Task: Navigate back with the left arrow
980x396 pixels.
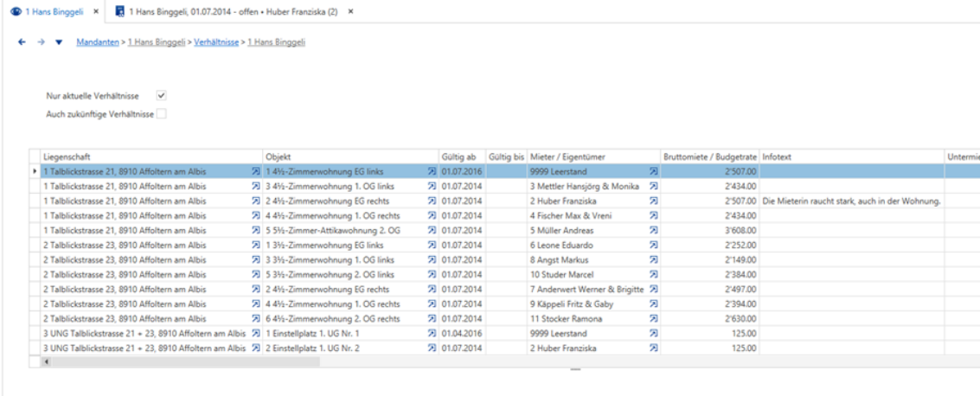Action: (22, 42)
